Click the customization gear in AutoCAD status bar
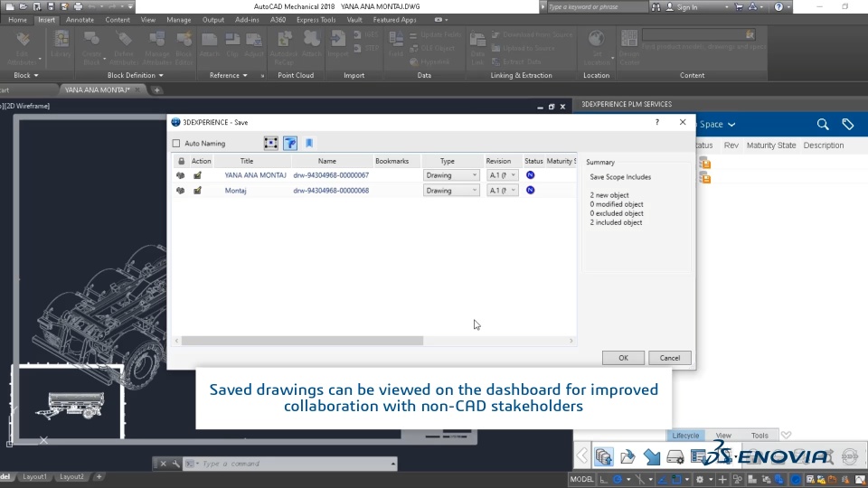Image resolution: width=868 pixels, height=488 pixels. [x=700, y=479]
